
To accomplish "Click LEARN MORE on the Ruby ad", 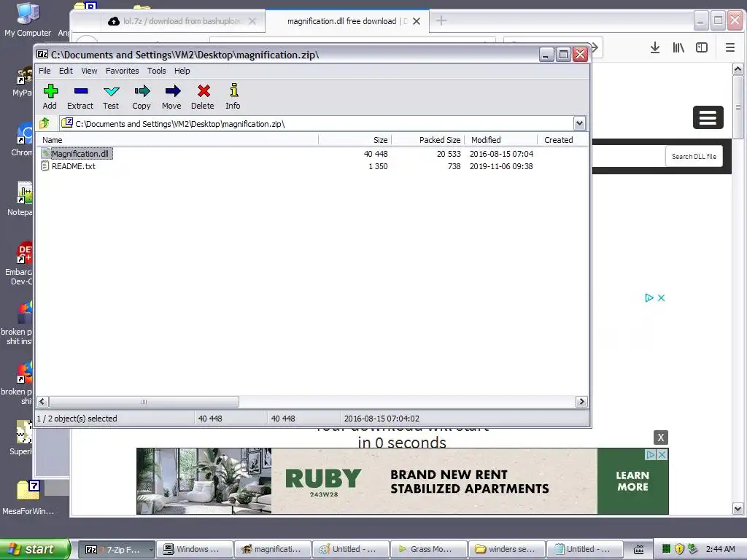I will click(x=632, y=481).
